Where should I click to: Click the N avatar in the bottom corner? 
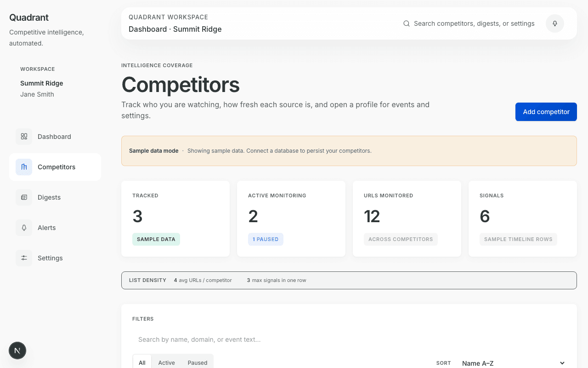(x=17, y=351)
